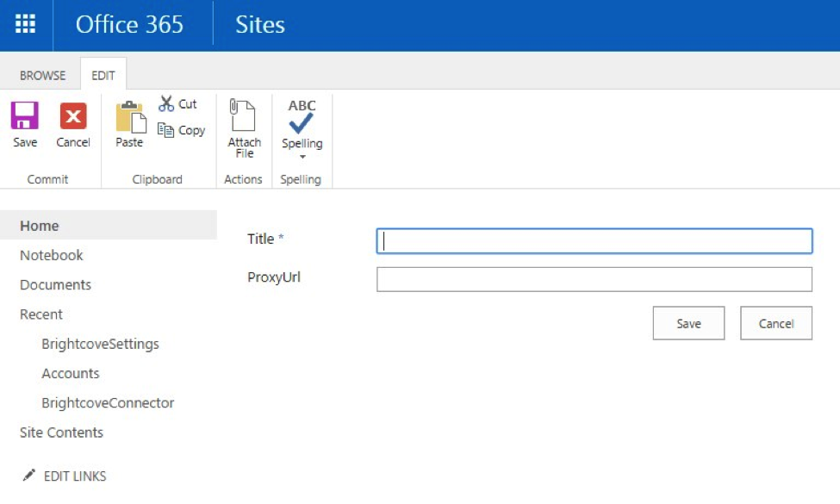Click the Attach File paperclip icon
This screenshot has height=504, width=840.
pyautogui.click(x=244, y=116)
